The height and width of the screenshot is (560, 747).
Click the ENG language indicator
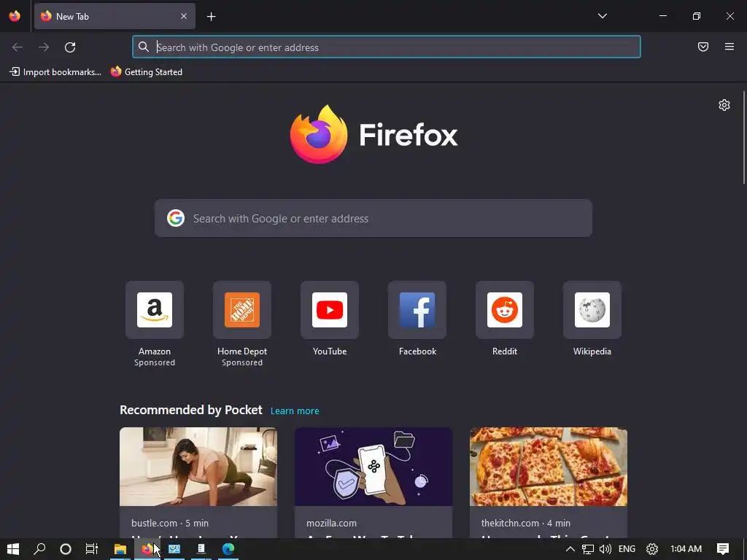point(627,549)
